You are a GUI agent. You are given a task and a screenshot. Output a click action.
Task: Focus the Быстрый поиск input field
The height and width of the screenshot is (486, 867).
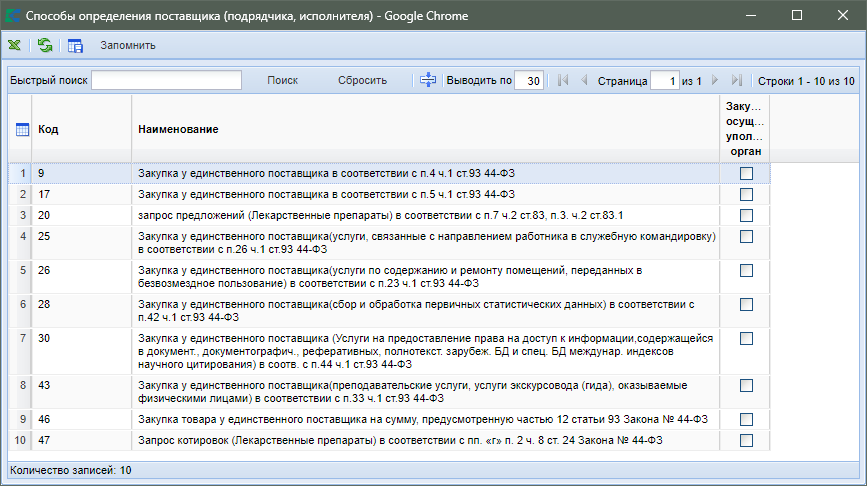pos(166,80)
